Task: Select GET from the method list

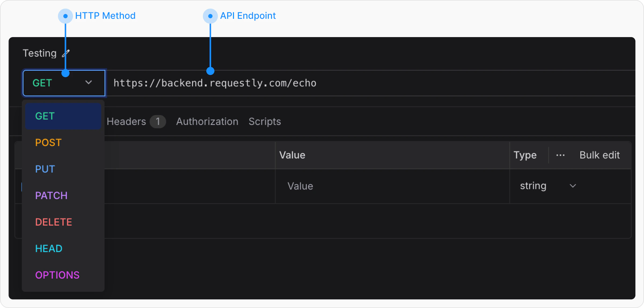Action: click(x=45, y=116)
